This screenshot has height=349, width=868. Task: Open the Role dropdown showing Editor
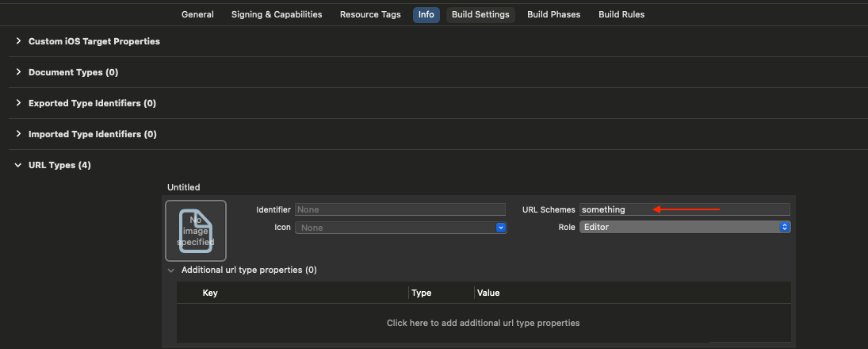[x=685, y=227]
